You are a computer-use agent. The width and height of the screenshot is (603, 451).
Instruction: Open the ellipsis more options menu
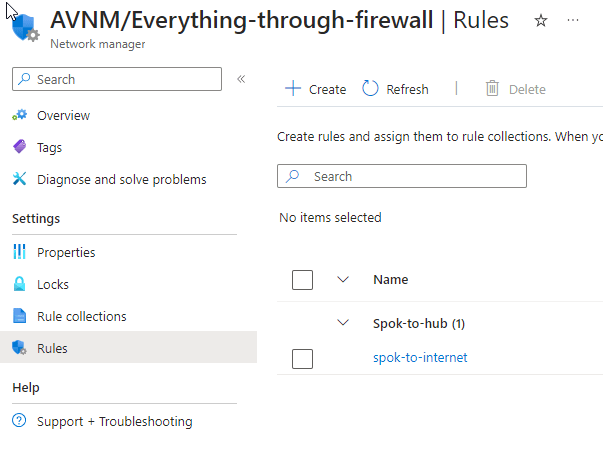click(x=572, y=20)
